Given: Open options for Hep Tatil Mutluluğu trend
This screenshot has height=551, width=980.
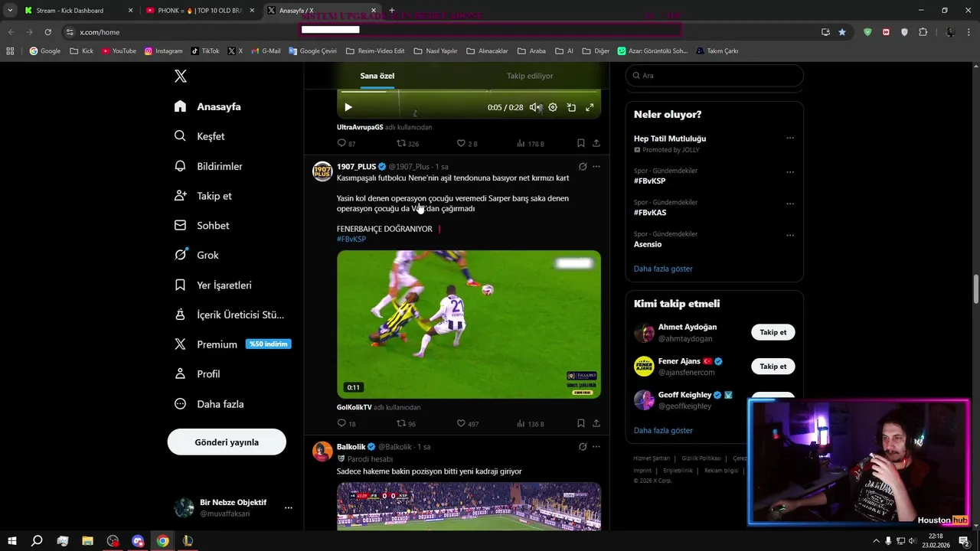Looking at the screenshot, I should tap(790, 139).
